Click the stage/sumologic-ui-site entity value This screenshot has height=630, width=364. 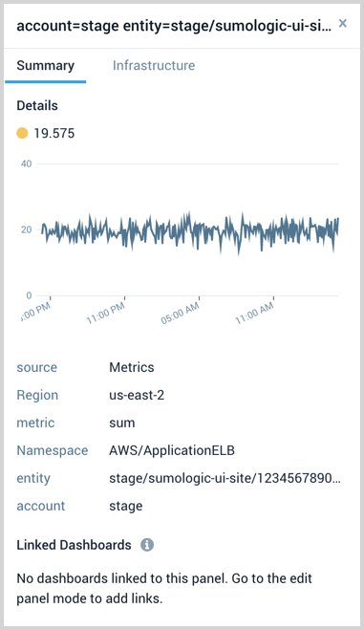[225, 478]
